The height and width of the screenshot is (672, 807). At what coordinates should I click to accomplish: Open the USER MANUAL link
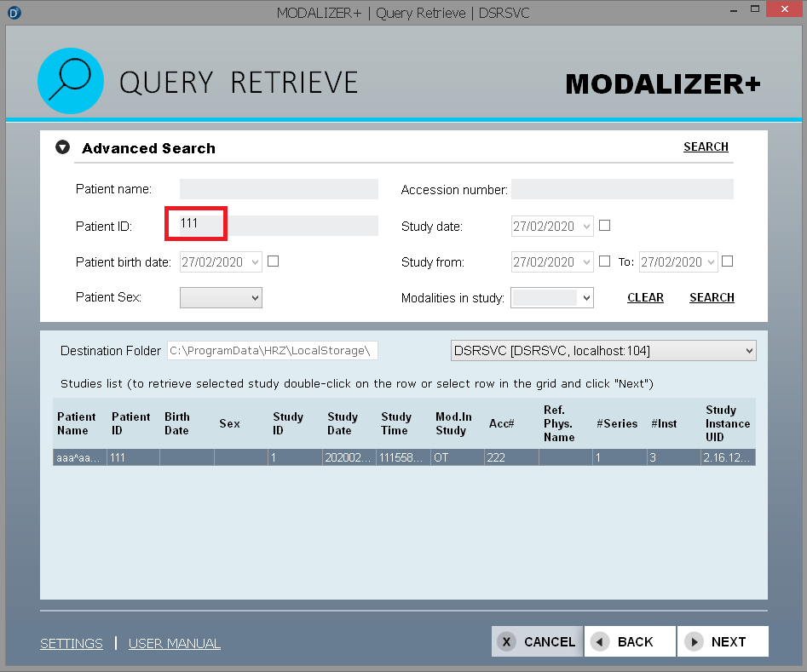coord(175,643)
